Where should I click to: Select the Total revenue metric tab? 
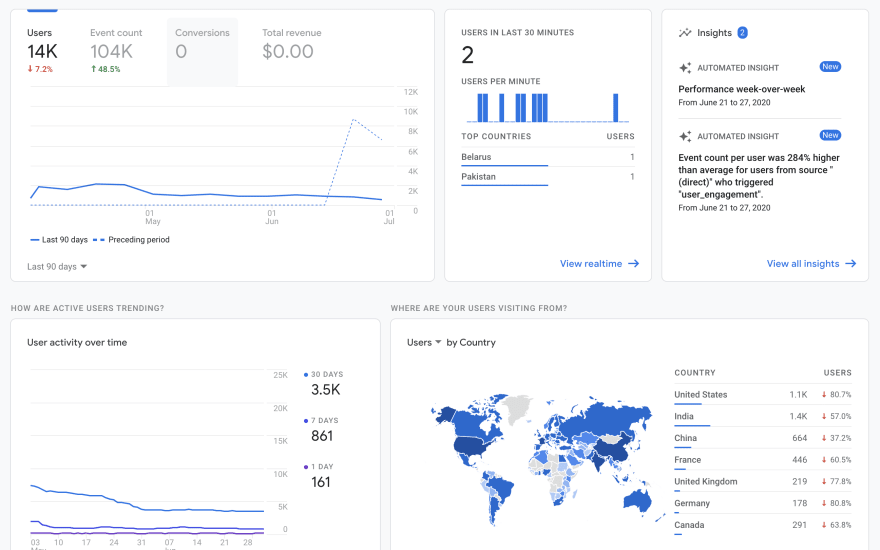coord(291,51)
